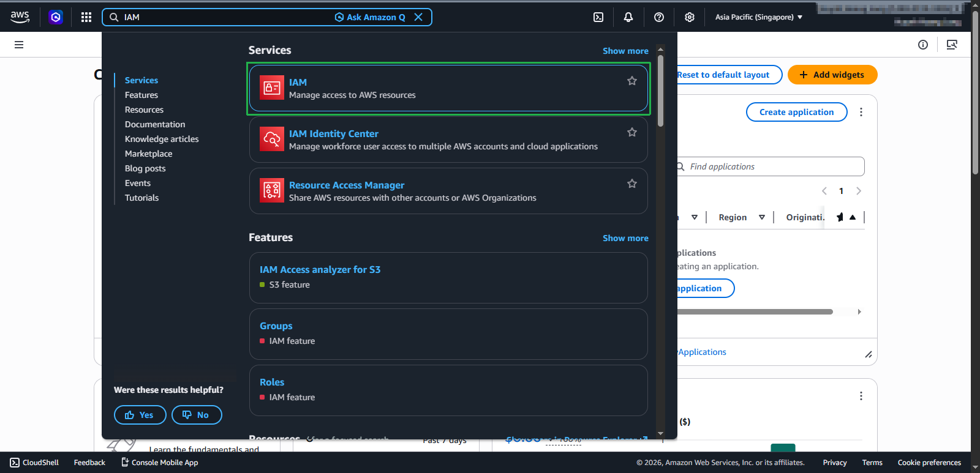Screen dimensions: 980x473
Task: Open the hamburger side navigation
Action: pyautogui.click(x=19, y=45)
